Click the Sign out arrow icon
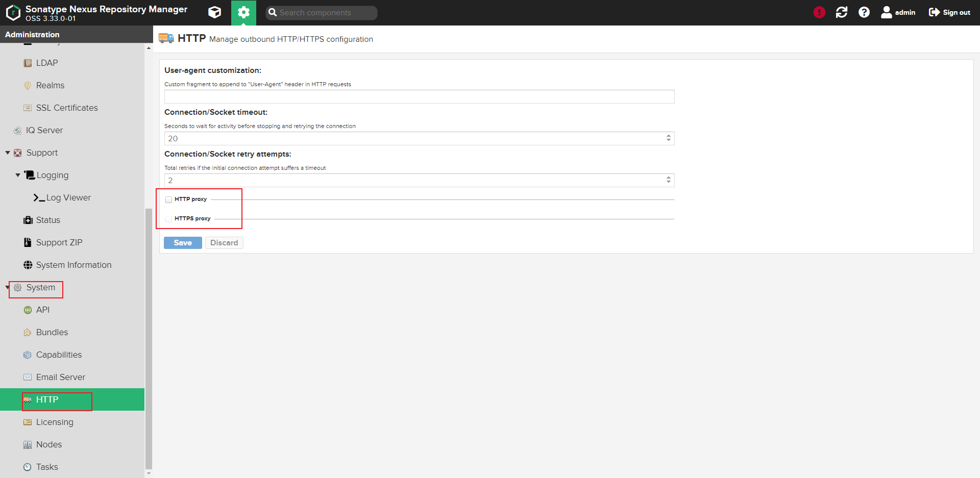980x478 pixels. click(934, 12)
